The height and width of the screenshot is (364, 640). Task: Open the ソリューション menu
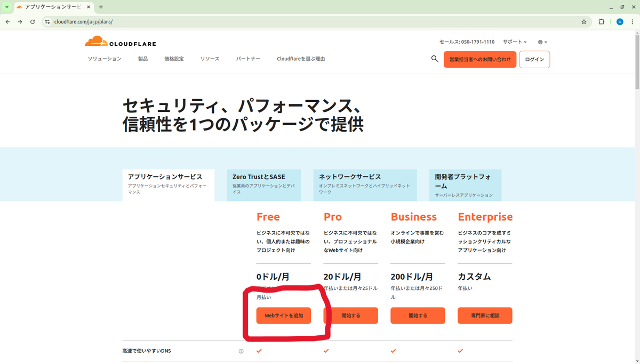pos(105,59)
